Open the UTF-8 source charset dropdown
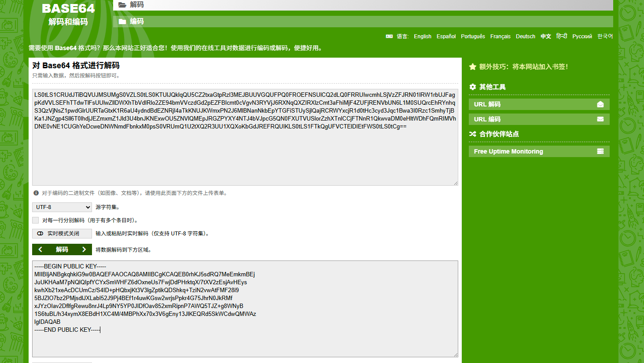This screenshot has height=363, width=644. [62, 207]
